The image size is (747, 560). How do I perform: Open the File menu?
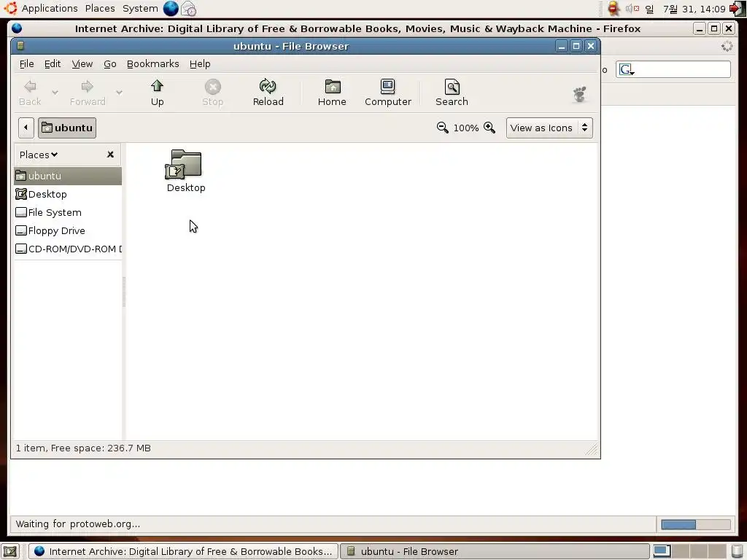(27, 64)
